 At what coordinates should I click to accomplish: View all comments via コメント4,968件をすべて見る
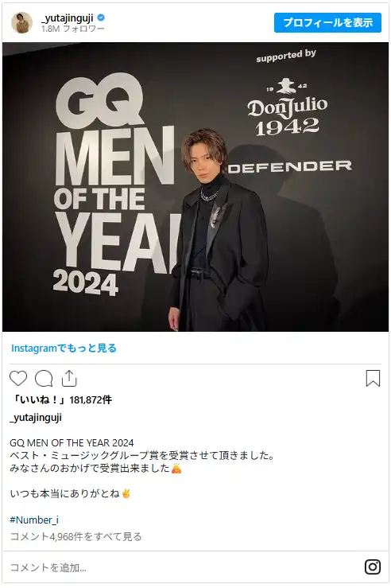click(x=75, y=536)
